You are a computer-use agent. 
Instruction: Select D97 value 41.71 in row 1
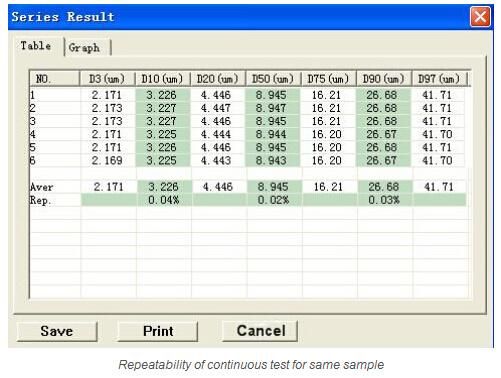click(437, 95)
